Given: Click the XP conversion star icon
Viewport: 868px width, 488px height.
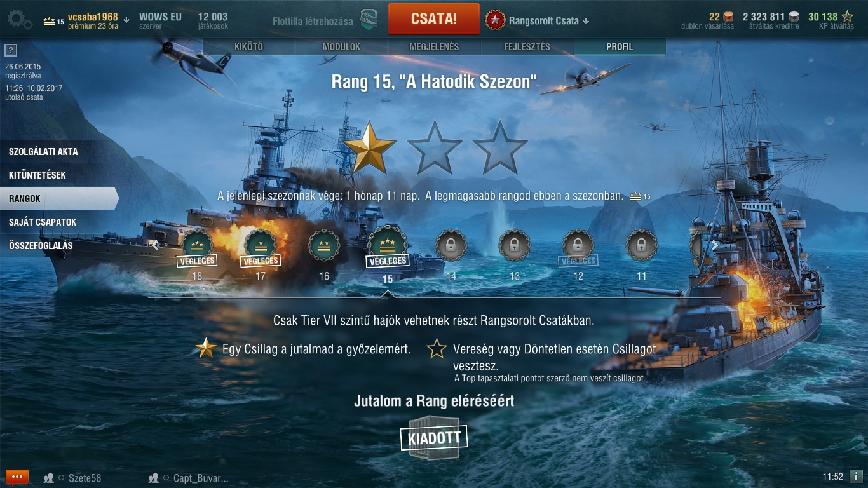Looking at the screenshot, I should point(847,17).
